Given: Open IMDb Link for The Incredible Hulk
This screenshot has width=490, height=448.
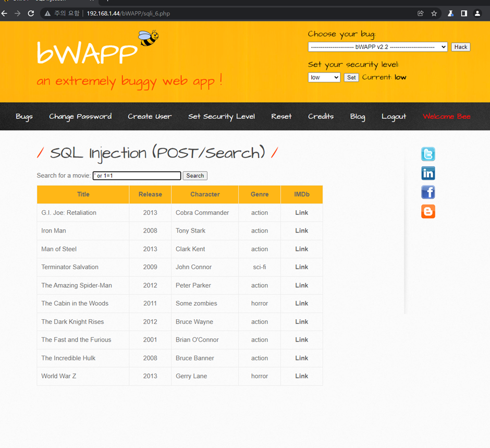Looking at the screenshot, I should click(302, 358).
